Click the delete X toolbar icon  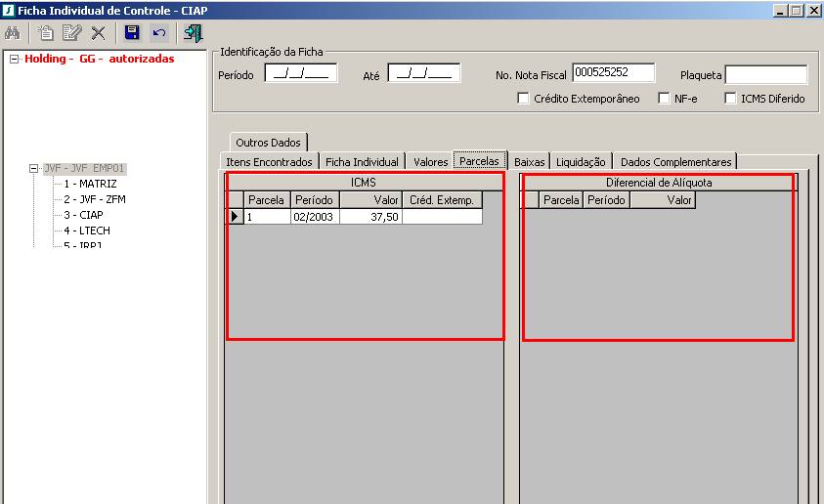click(x=99, y=33)
